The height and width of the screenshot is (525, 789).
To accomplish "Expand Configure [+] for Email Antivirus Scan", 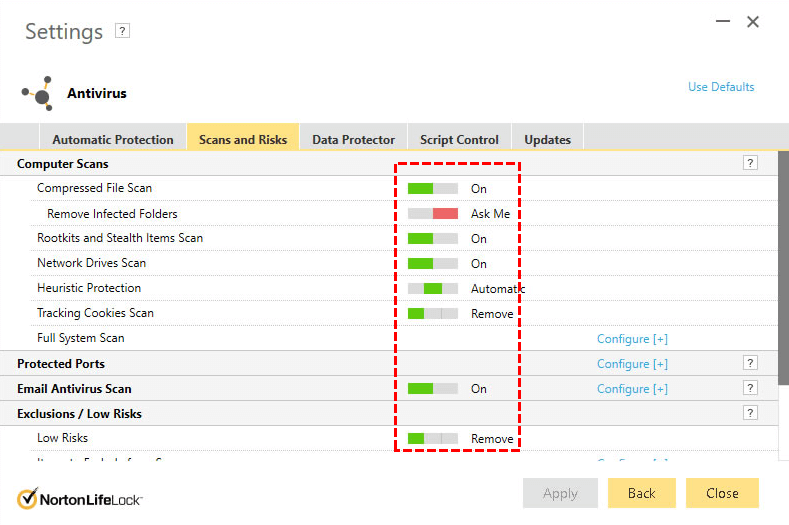I will pos(632,389).
